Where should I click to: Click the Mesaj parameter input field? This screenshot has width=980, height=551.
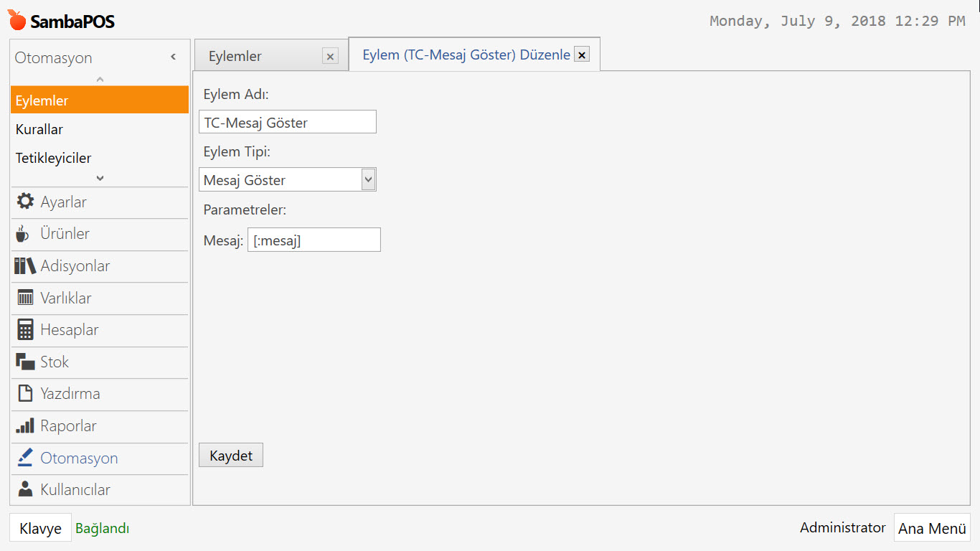tap(314, 240)
